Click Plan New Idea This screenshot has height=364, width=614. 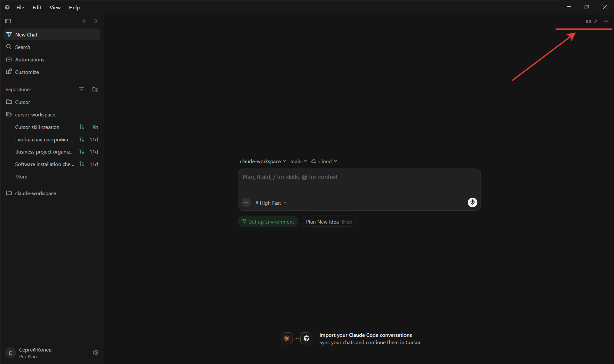[x=329, y=222]
